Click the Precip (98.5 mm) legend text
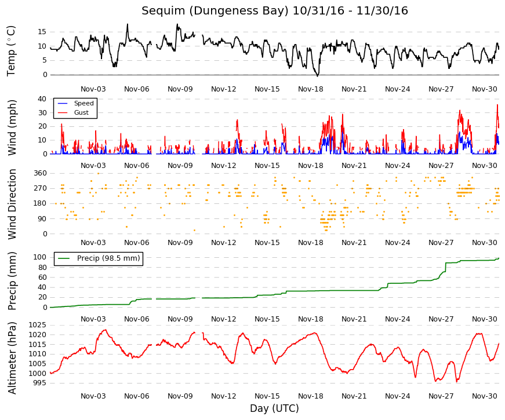505x420 pixels. (108, 258)
